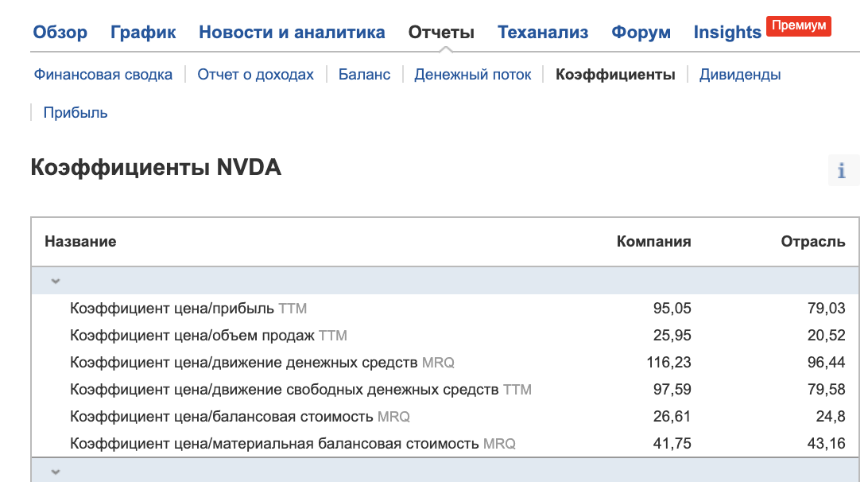Click the company value 97,59

coord(672,390)
